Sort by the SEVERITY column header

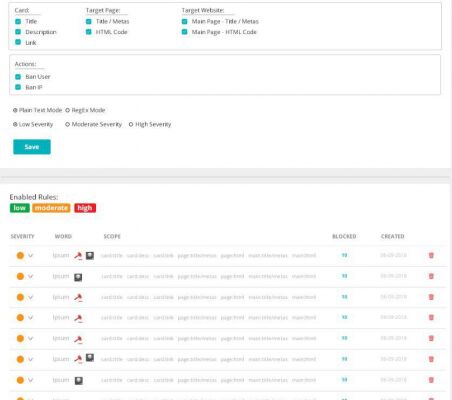(22, 236)
